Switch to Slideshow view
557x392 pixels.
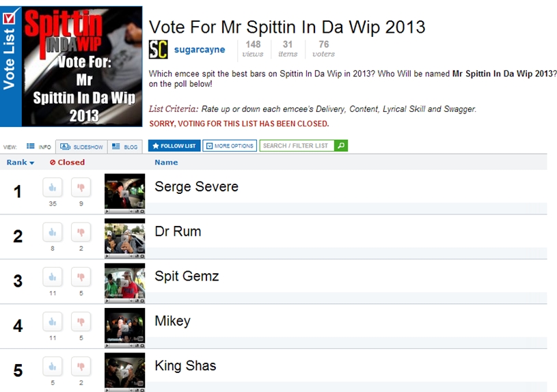(x=81, y=146)
